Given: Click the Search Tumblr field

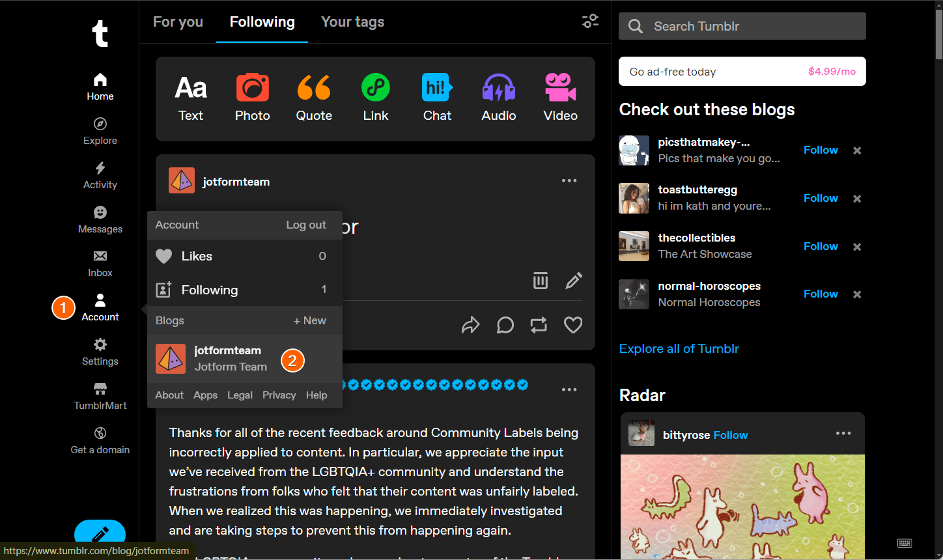Looking at the screenshot, I should coord(742,26).
